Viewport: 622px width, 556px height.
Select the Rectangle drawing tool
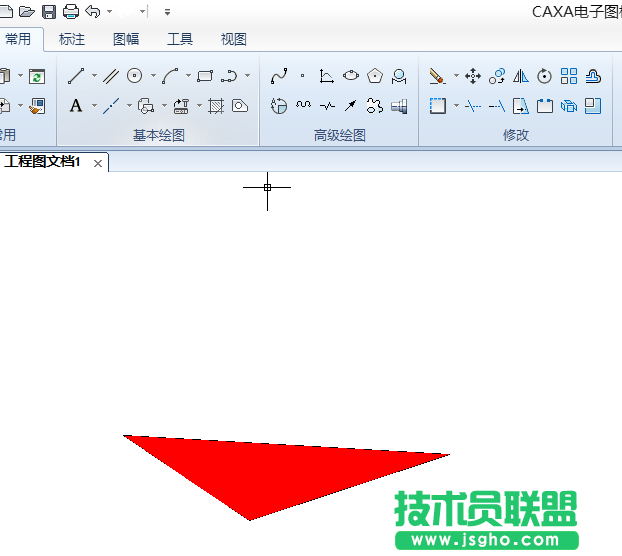click(x=205, y=76)
